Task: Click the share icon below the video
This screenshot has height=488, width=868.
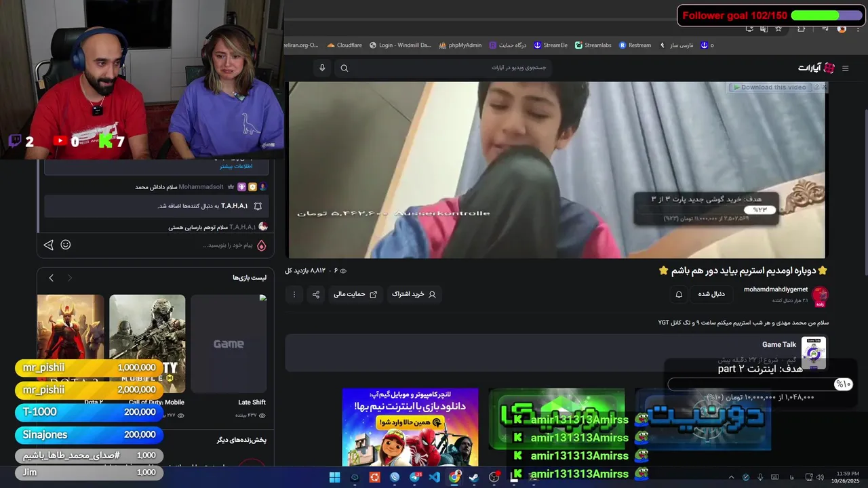Action: point(316,294)
